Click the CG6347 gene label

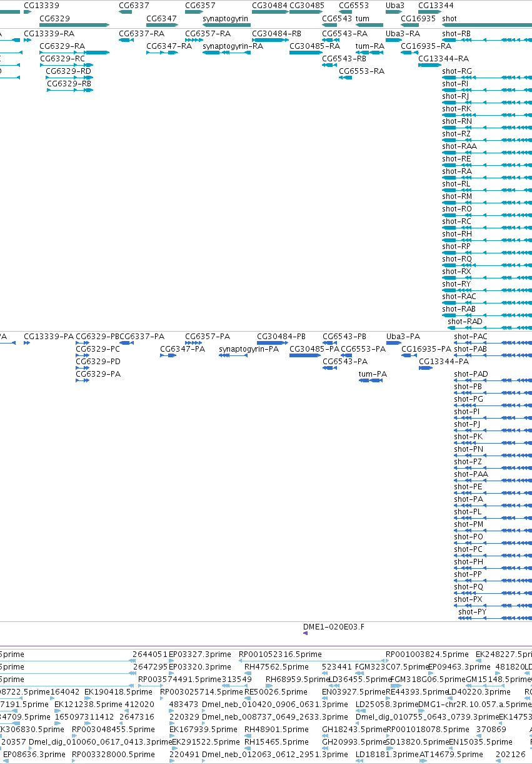(161, 19)
